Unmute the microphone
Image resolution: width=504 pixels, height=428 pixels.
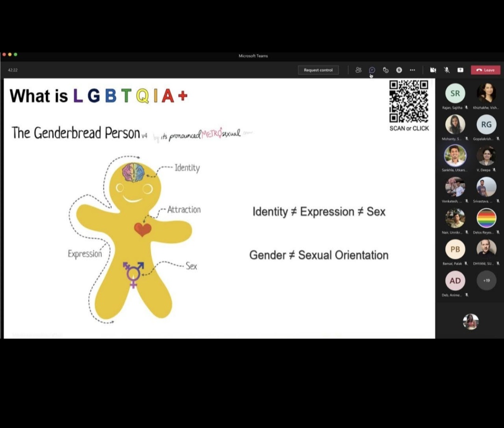tap(447, 70)
